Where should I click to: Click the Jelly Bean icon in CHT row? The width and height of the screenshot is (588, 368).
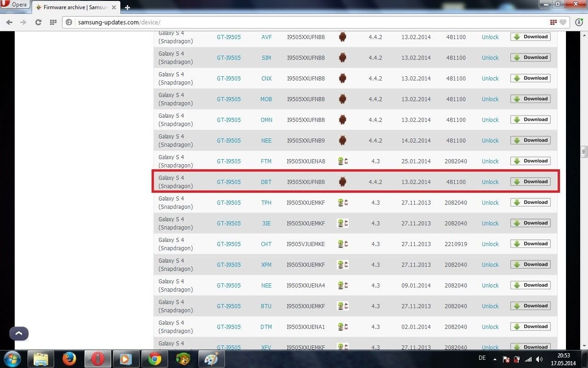click(x=343, y=244)
